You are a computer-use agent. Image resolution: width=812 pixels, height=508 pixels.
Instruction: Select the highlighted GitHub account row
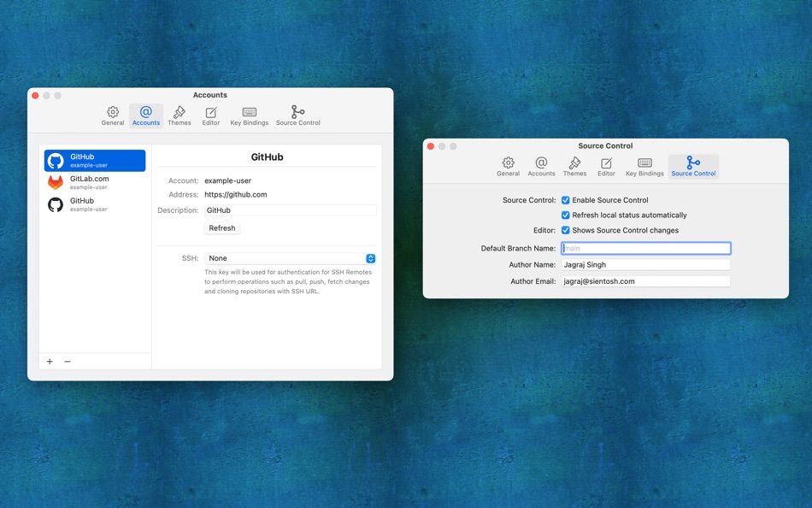point(95,161)
